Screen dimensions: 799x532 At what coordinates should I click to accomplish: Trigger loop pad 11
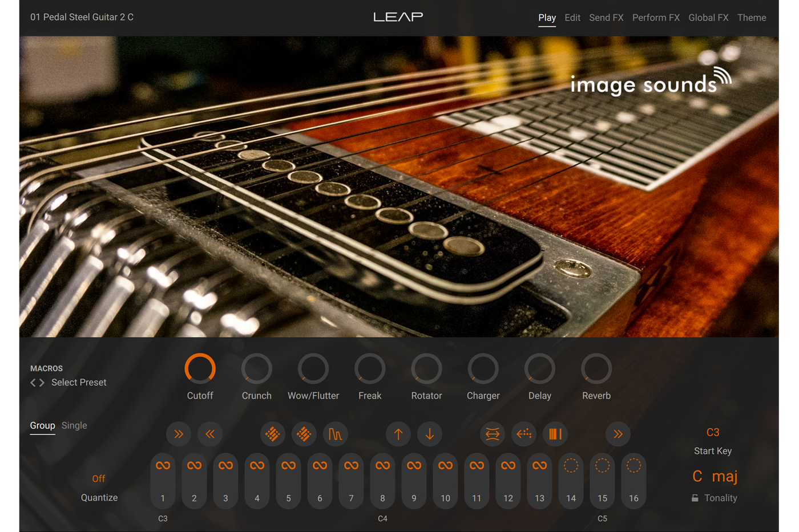477,481
